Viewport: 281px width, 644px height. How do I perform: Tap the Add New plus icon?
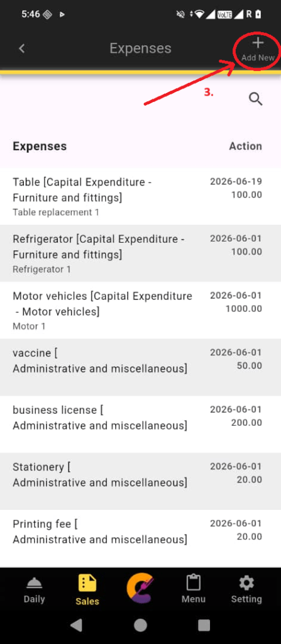258,43
